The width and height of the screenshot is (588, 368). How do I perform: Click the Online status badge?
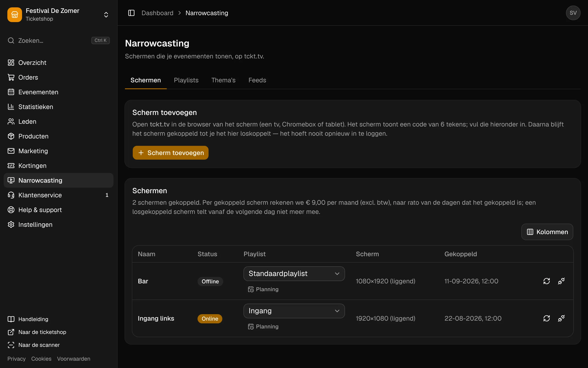(x=210, y=319)
